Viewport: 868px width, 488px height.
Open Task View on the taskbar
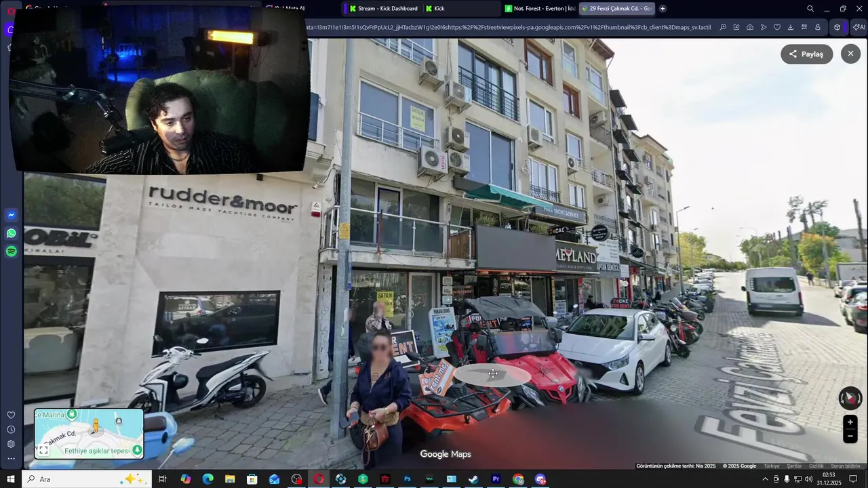(163, 479)
